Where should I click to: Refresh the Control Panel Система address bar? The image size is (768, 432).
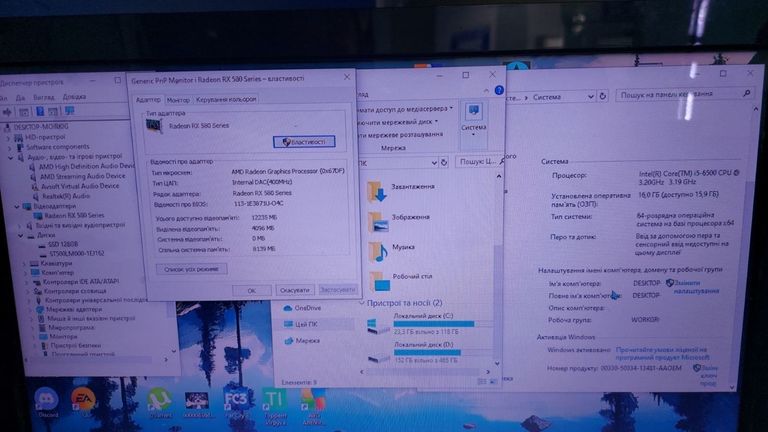coord(603,96)
